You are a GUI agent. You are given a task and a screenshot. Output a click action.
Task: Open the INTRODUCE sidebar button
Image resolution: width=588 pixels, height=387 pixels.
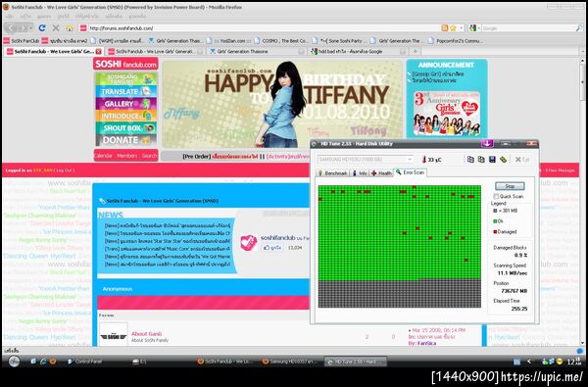pos(126,116)
